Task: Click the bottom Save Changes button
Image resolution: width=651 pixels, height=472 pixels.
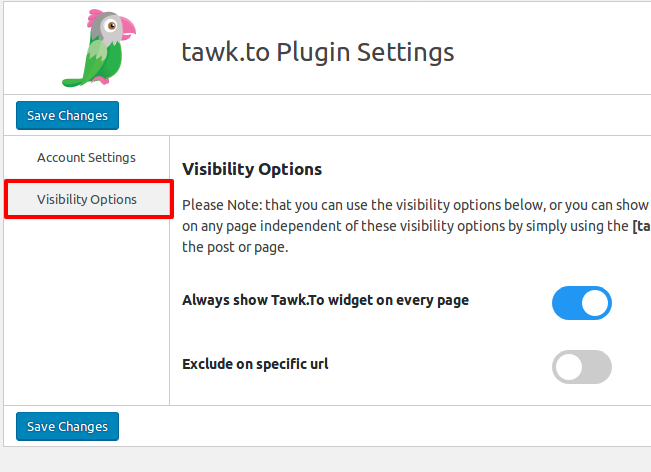Action: point(67,426)
